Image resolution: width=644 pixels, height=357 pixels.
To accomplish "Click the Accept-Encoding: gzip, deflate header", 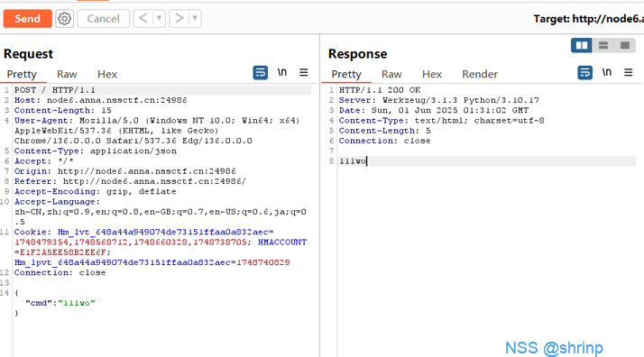I will 96,192.
